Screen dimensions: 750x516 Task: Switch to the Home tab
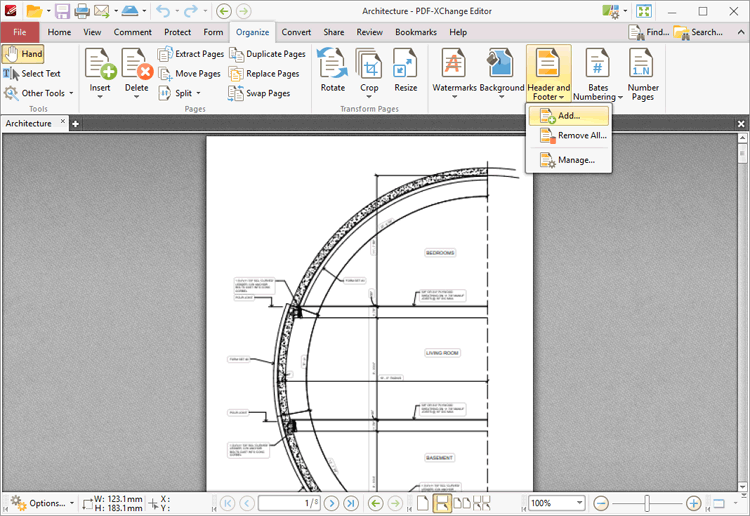(x=59, y=32)
